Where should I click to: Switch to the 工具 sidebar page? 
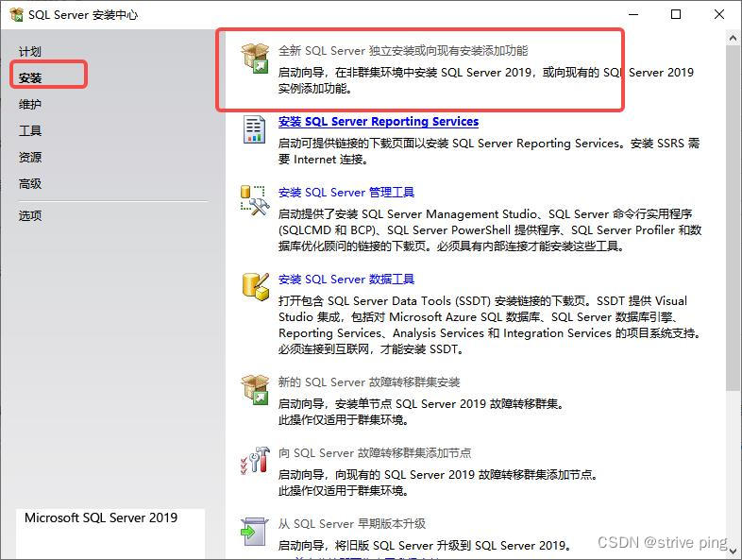point(30,130)
